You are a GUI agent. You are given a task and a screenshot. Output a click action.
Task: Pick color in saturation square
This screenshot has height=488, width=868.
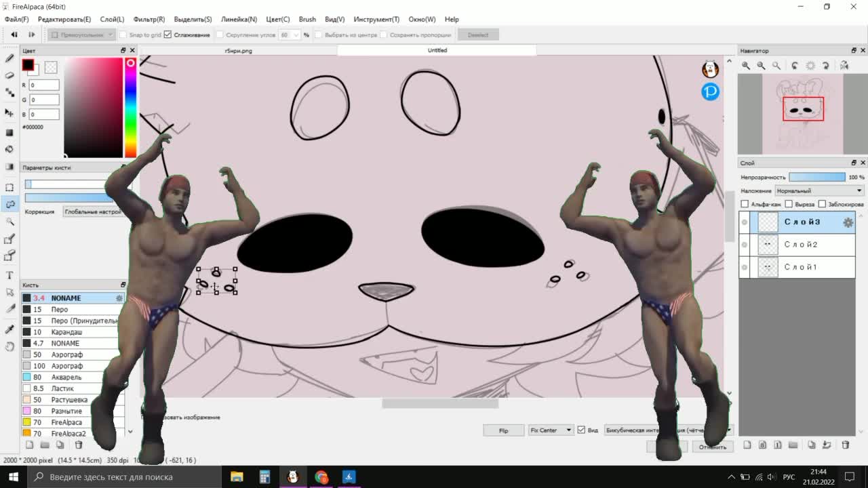coord(94,107)
